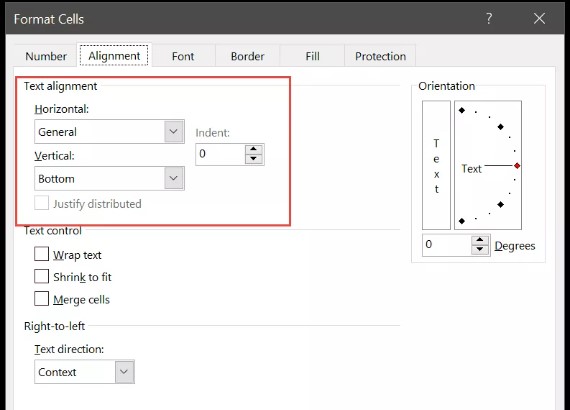Set orientation to the bottom dial diamond
570x410 pixels.
[462, 221]
